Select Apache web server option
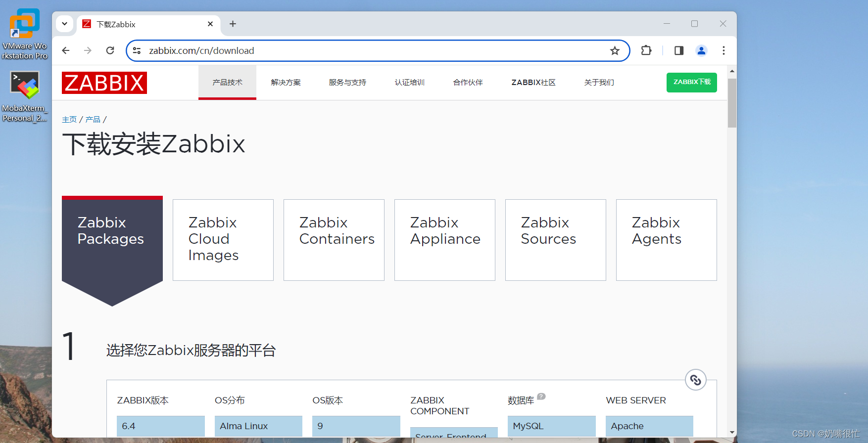Image resolution: width=868 pixels, height=443 pixels. tap(649, 426)
